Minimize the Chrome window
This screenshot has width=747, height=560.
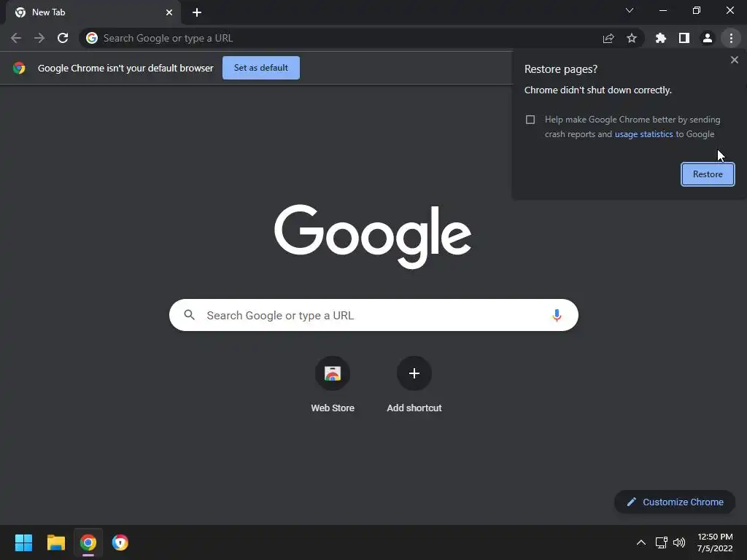[663, 10]
